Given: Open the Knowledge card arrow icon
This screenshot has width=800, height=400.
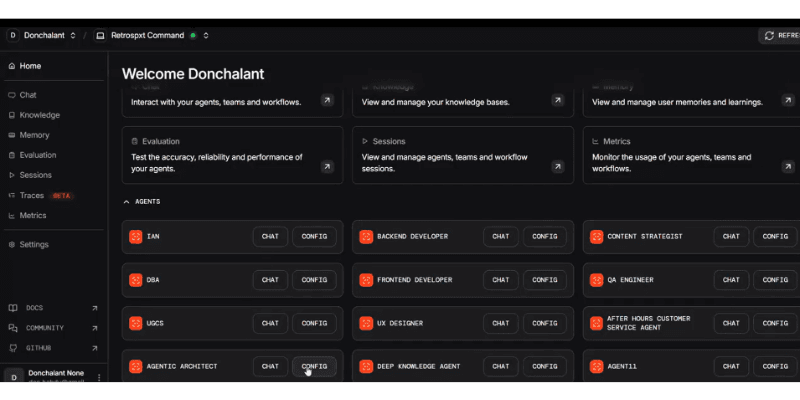Looking at the screenshot, I should click(558, 100).
